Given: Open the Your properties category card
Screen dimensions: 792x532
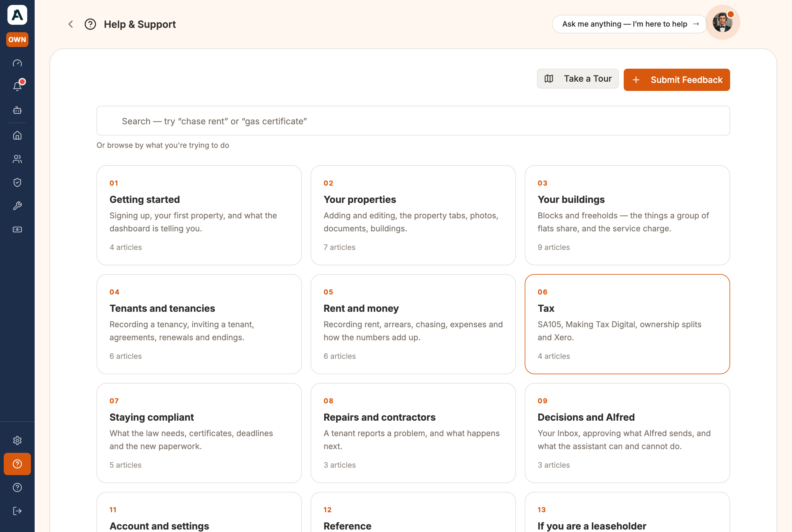Looking at the screenshot, I should coord(413,215).
